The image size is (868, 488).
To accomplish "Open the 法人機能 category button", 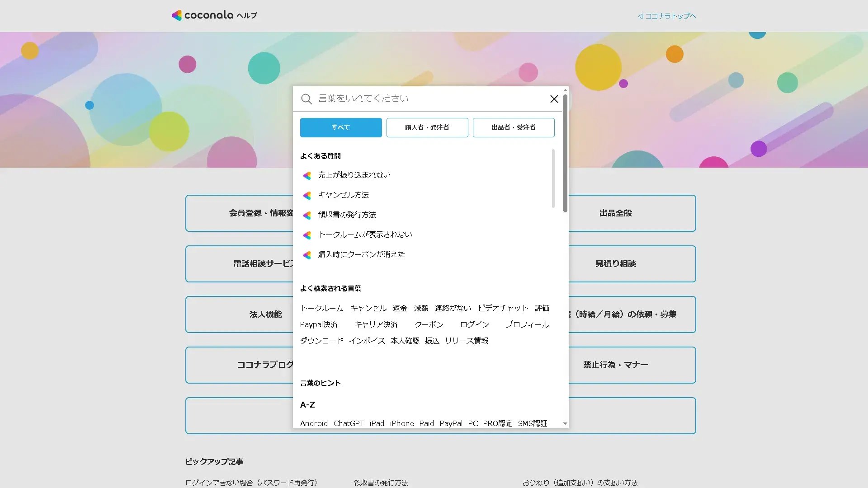I will tap(240, 314).
